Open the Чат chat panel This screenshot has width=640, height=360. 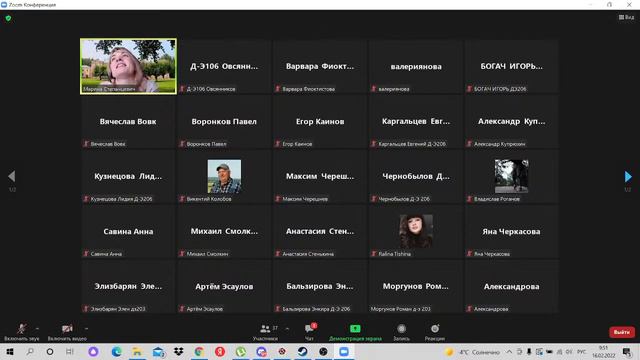click(310, 332)
